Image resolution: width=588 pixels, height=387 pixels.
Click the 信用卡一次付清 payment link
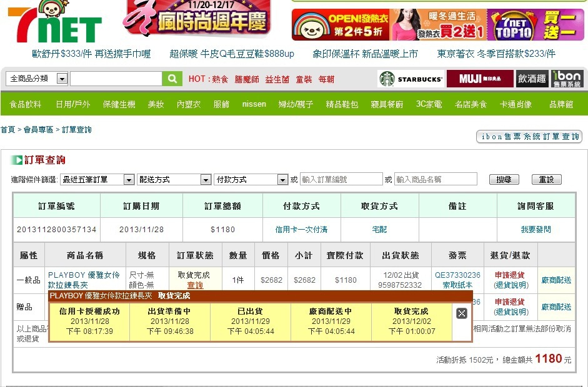click(x=301, y=229)
